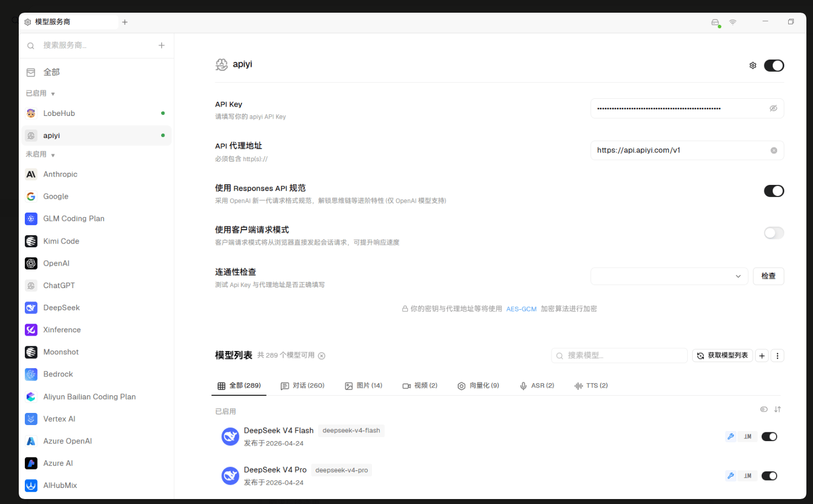Switch to the 对话 (260) tab
813x504 pixels.
(302, 386)
